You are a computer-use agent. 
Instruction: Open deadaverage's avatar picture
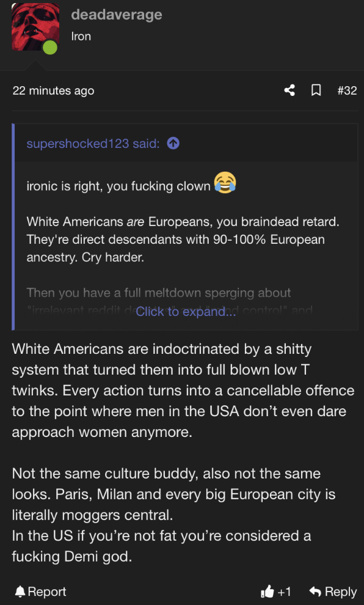pos(35,27)
